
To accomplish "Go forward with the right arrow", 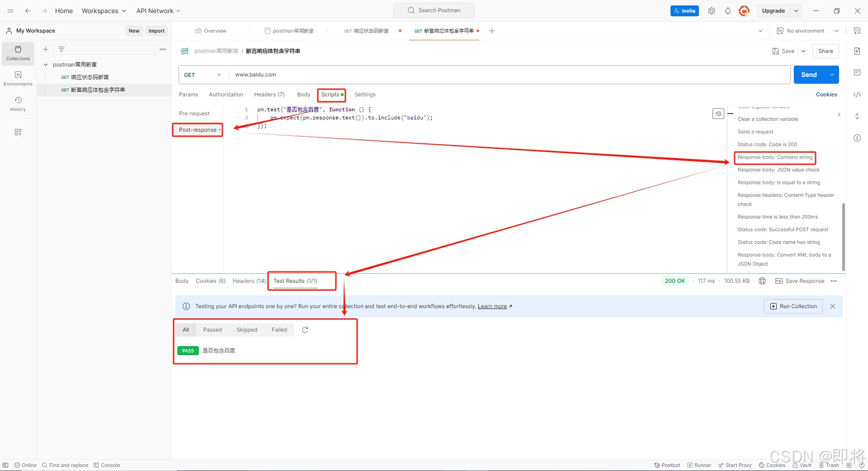I will click(x=44, y=11).
